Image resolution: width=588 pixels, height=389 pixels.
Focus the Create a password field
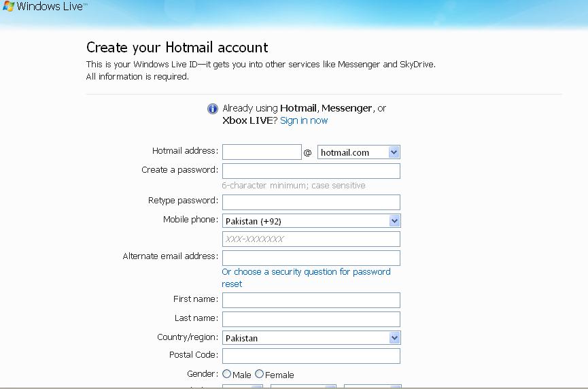click(x=311, y=171)
